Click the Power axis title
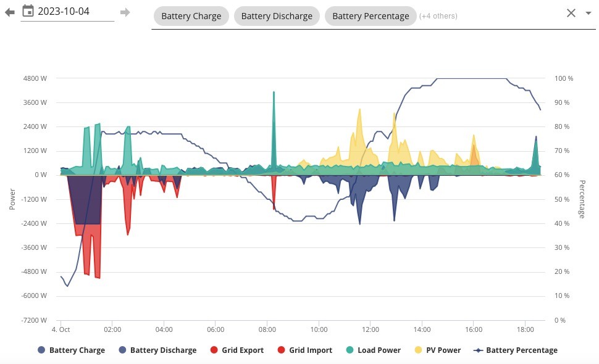 [12, 199]
